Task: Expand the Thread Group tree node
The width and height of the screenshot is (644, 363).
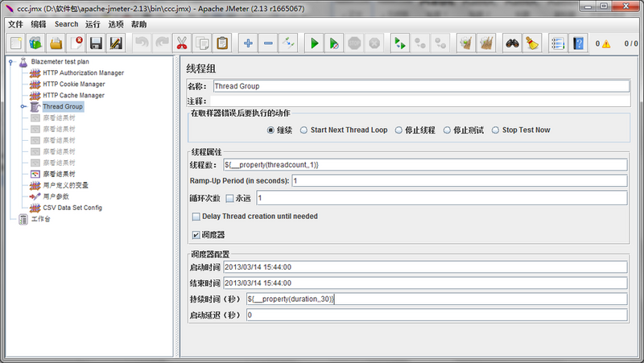Action: 23,107
